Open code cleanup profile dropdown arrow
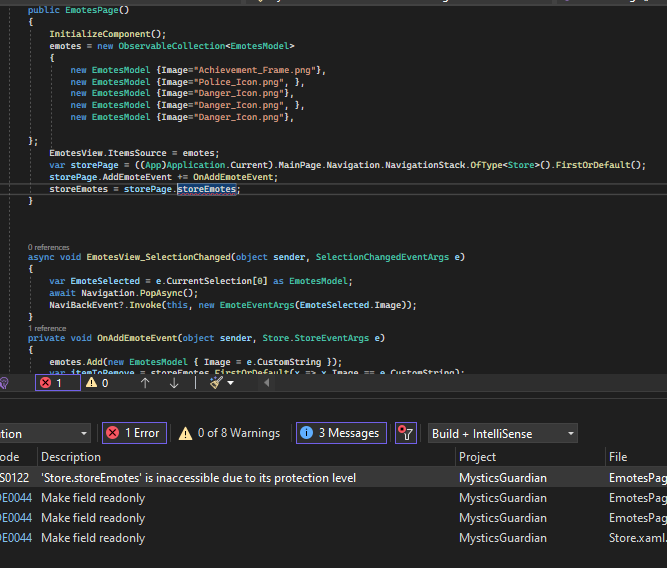The image size is (667, 568). point(231,383)
